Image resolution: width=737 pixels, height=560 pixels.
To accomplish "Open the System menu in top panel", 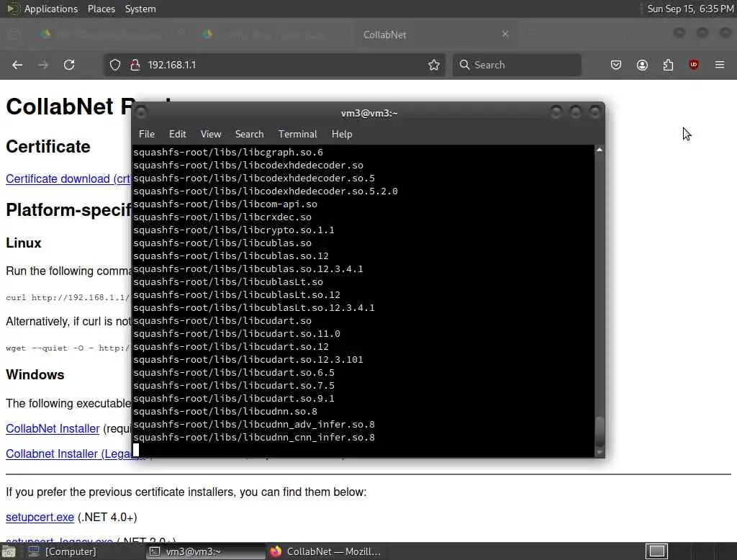I will [x=140, y=9].
